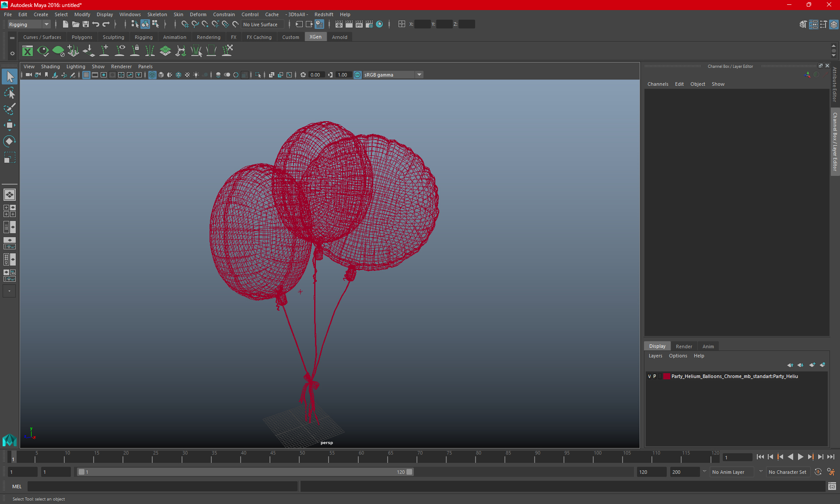Toggle the V column for layer
Image resolution: width=840 pixels, height=504 pixels.
pos(649,376)
